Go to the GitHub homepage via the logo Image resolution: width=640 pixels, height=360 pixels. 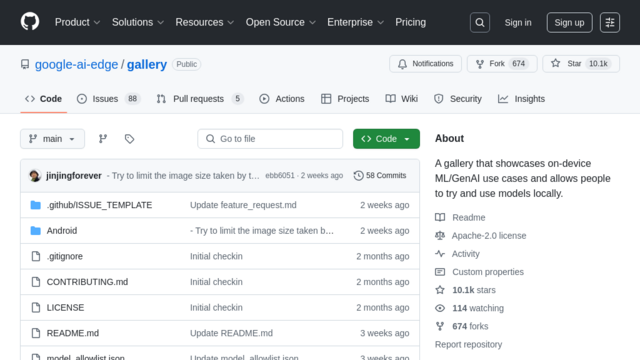click(30, 22)
